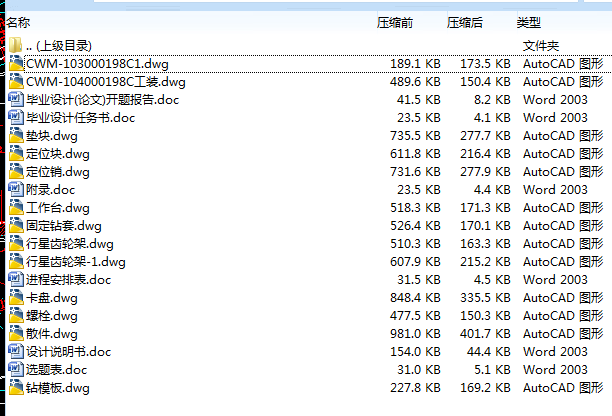612x416 pixels.
Task: Click the AutoCAD icon of 工作台.dwg
Action: pos(16,207)
